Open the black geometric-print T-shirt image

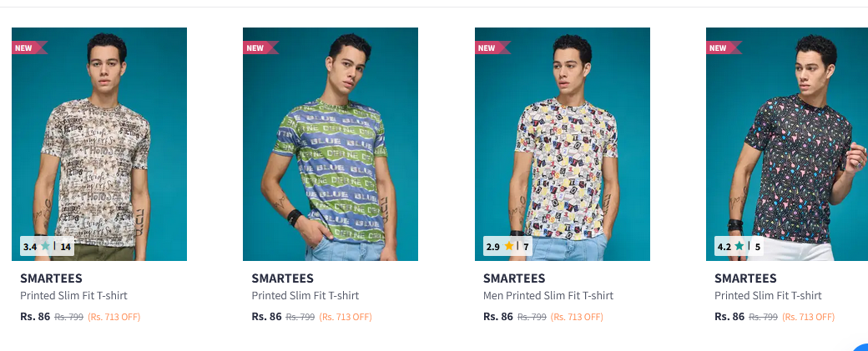[786, 142]
